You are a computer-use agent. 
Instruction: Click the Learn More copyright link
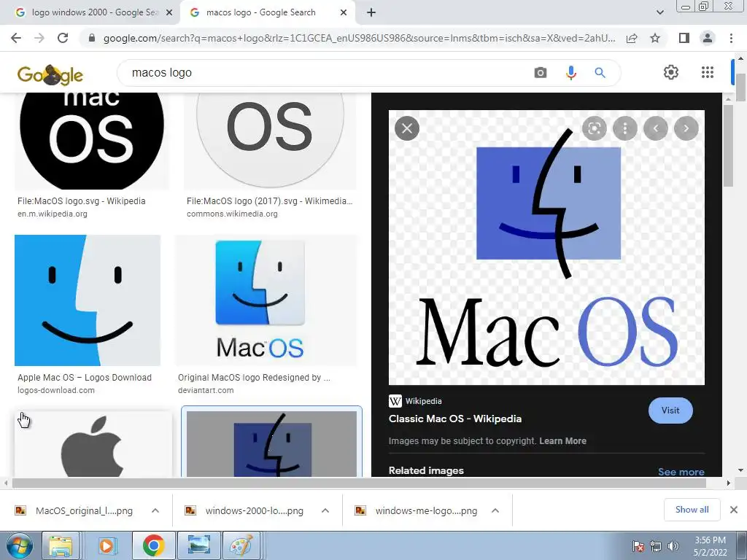click(562, 441)
